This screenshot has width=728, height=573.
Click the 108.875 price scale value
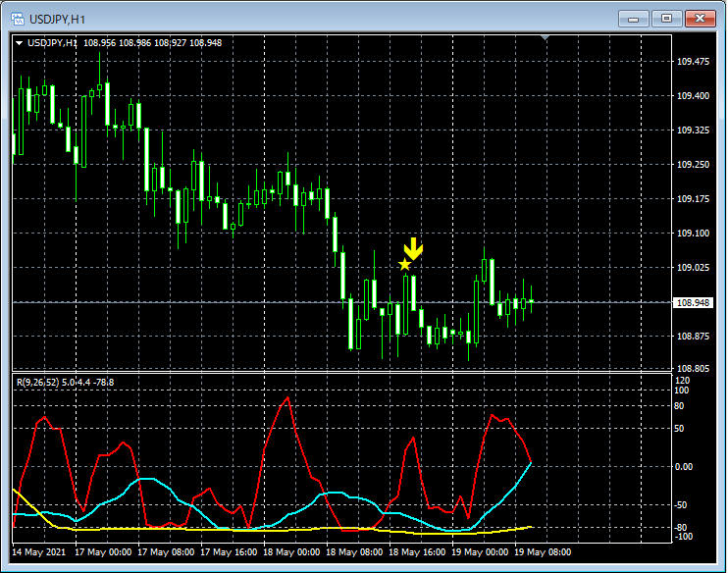coord(694,337)
